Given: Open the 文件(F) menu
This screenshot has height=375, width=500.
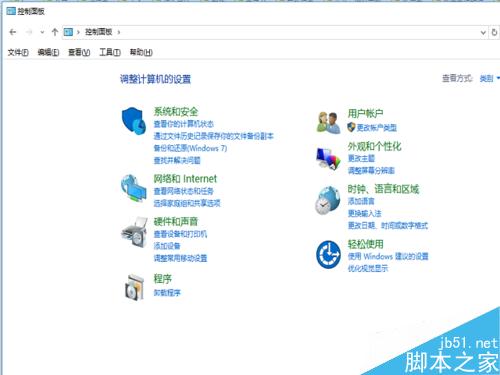Looking at the screenshot, I should click(18, 52).
